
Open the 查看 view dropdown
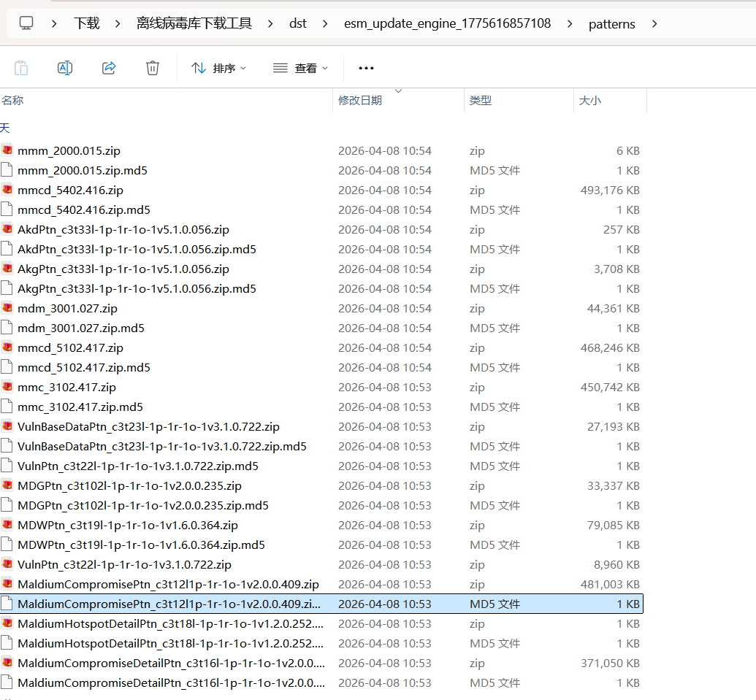[x=301, y=68]
